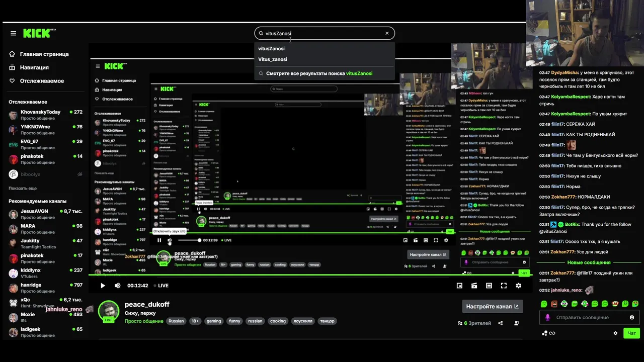Click the 6 Зрителей viewer count
644x362 pixels.
click(x=474, y=323)
